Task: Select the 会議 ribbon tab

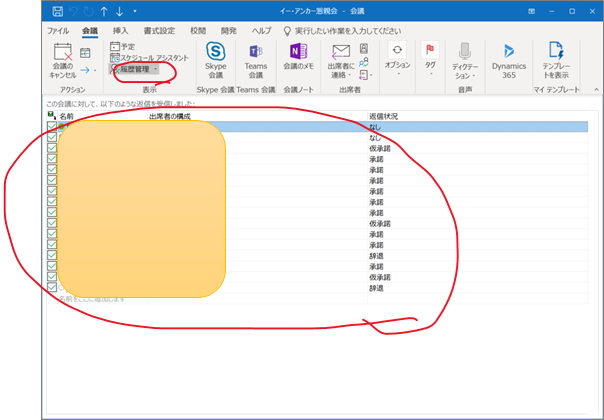Action: click(x=90, y=31)
